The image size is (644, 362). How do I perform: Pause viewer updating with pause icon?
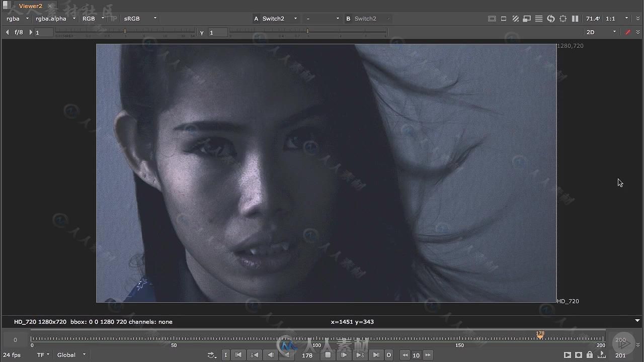pos(575,19)
